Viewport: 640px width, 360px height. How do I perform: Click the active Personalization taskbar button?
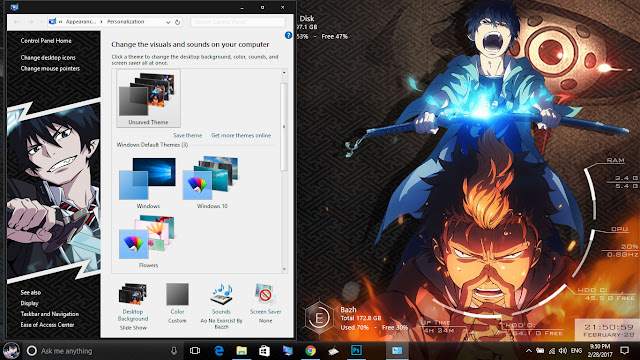point(397,351)
